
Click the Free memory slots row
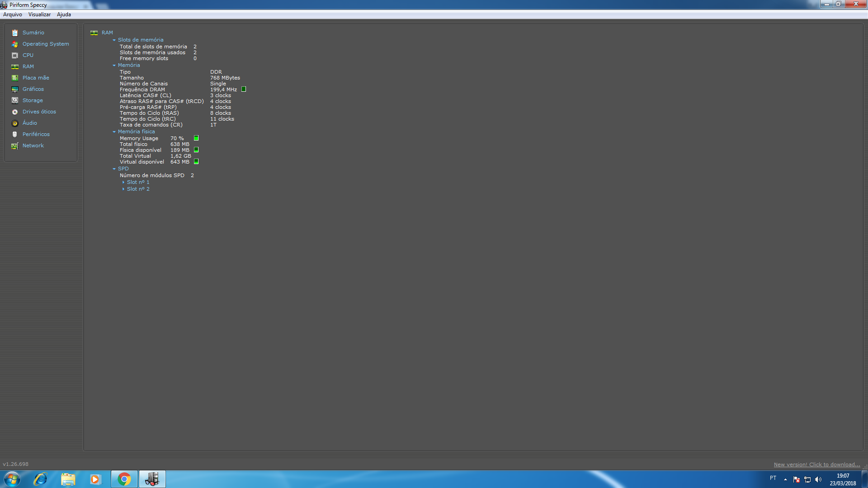pyautogui.click(x=158, y=58)
